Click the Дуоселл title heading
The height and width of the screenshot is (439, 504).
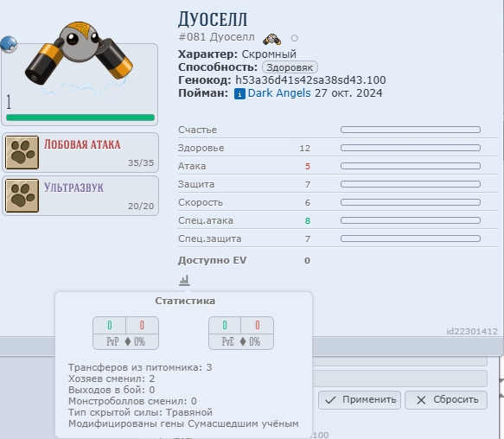[x=213, y=19]
